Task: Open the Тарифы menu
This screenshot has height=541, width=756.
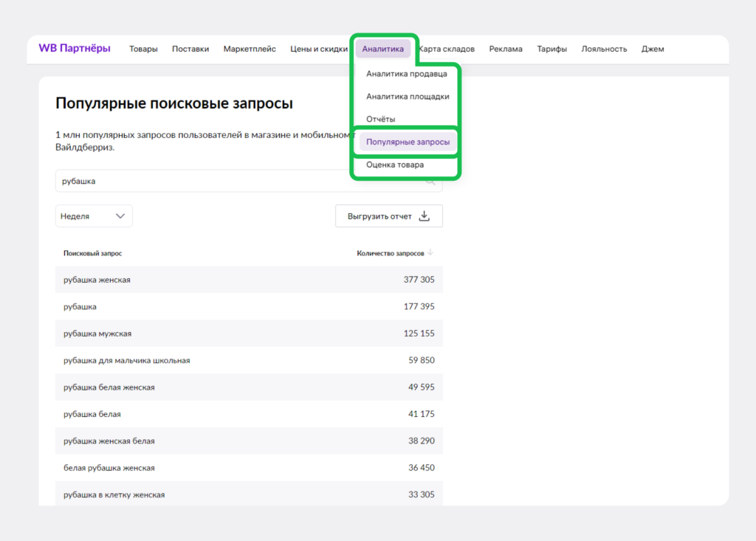Action: [551, 49]
